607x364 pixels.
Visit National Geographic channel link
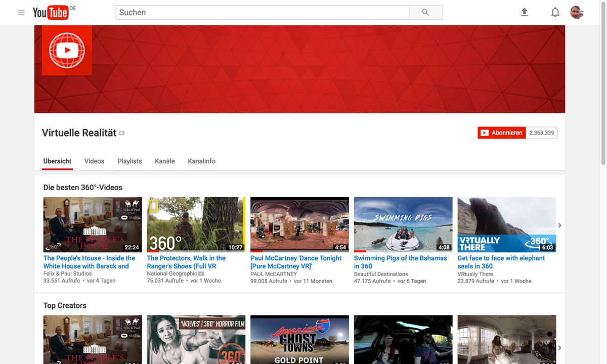tap(172, 274)
